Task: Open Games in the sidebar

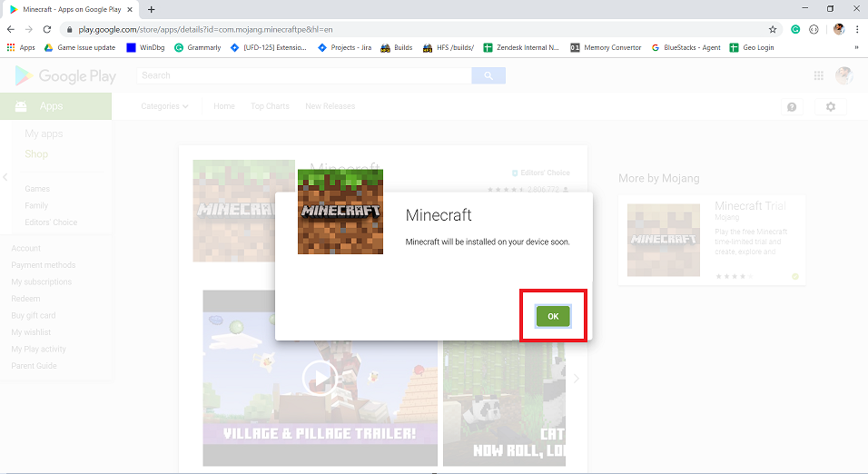Action: 37,189
